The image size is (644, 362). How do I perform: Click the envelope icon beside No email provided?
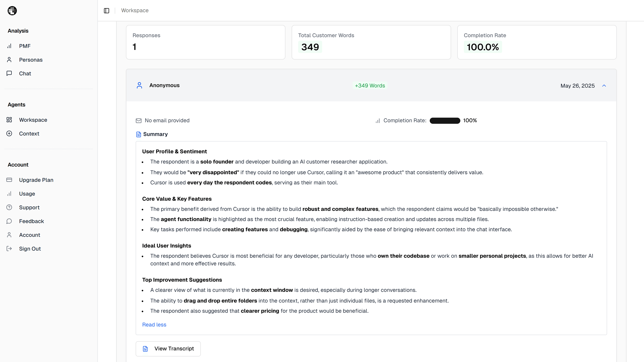(x=139, y=121)
